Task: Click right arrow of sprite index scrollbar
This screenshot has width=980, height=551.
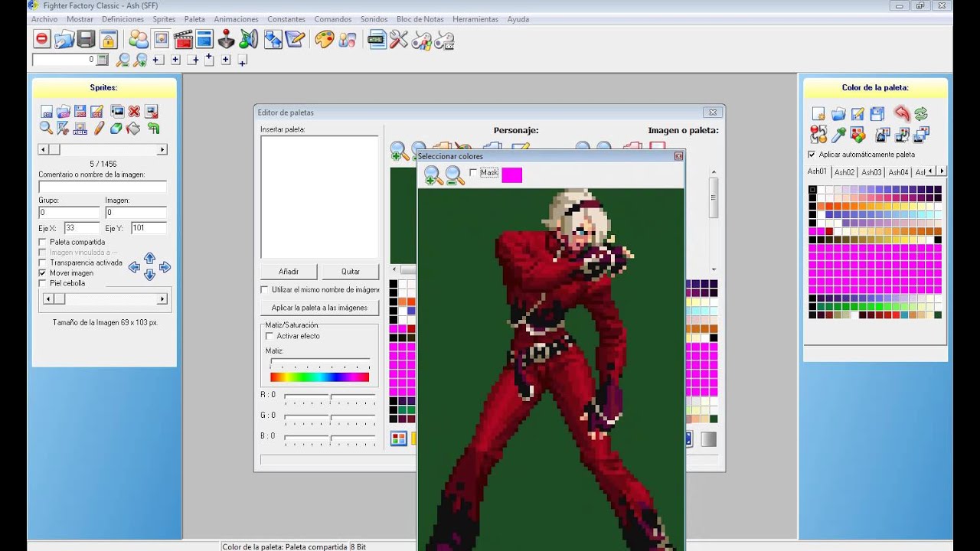Action: [x=162, y=150]
